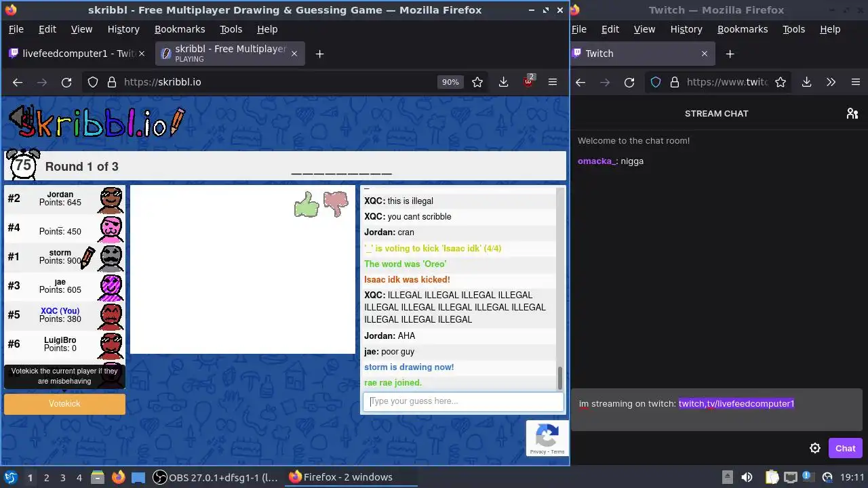Switch to workspace 3
The image size is (868, 488).
pyautogui.click(x=62, y=477)
